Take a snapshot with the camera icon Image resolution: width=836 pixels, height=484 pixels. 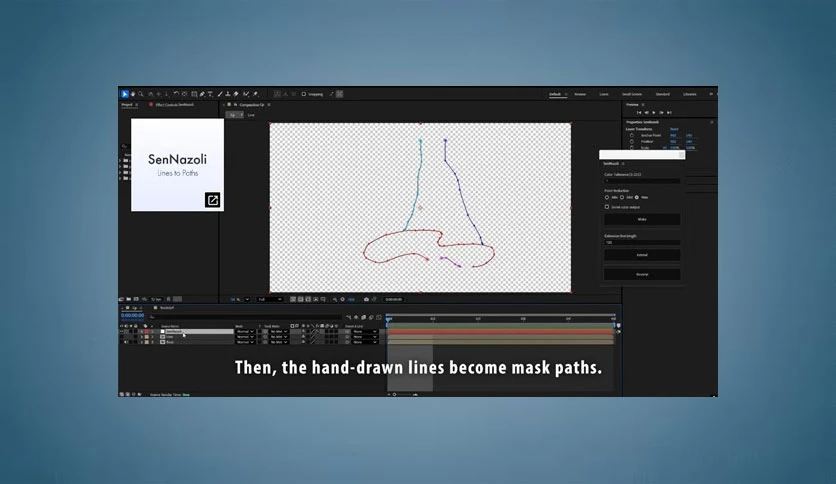click(366, 300)
